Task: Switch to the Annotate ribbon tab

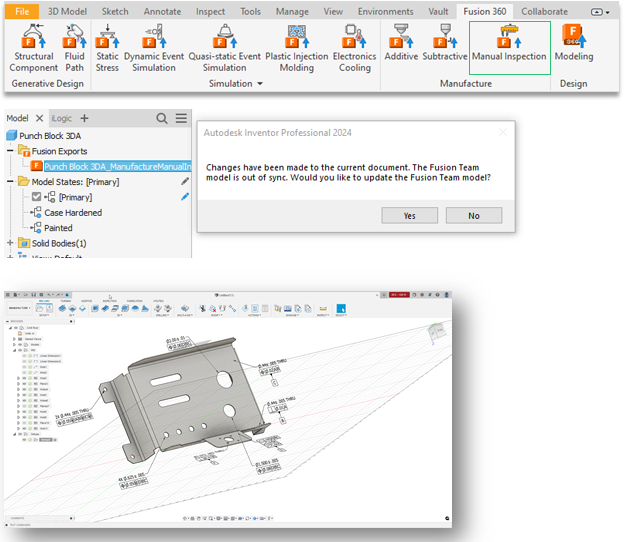Action: click(x=162, y=12)
